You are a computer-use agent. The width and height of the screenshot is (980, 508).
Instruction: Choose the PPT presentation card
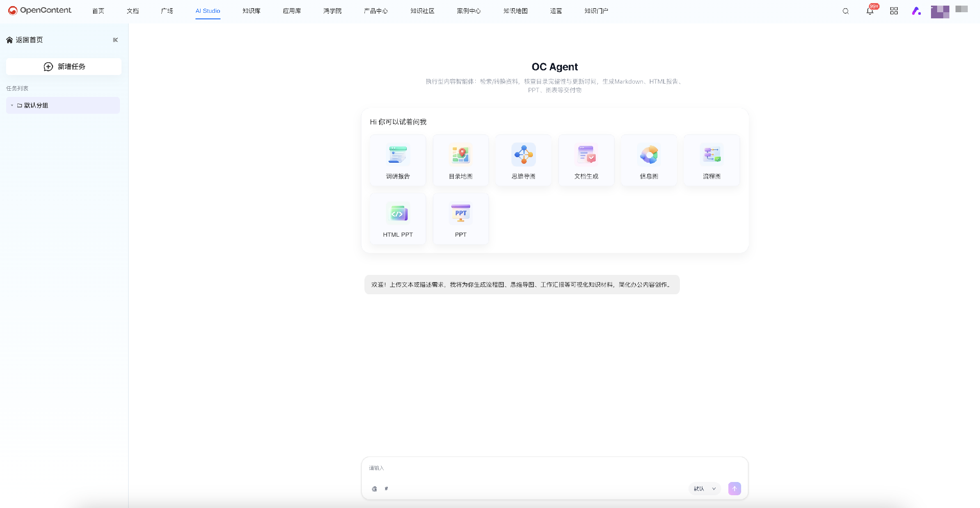[460, 219]
